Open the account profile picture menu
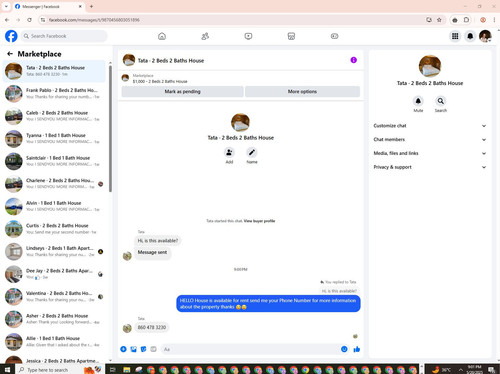The width and height of the screenshot is (500, 374). [x=485, y=36]
